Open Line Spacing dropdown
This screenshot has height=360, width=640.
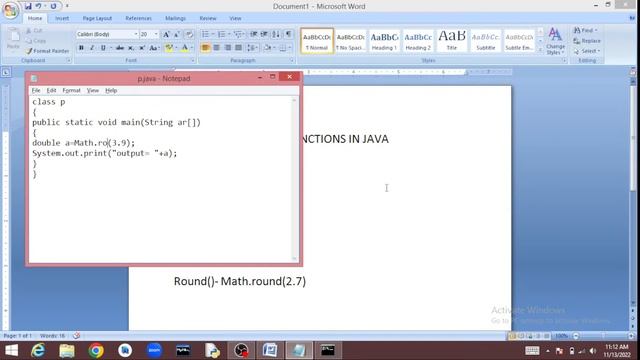[252, 48]
